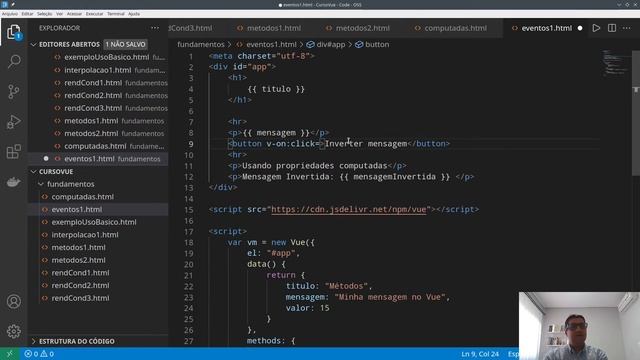
Task: Click the code minimap preview
Action: pos(615,63)
